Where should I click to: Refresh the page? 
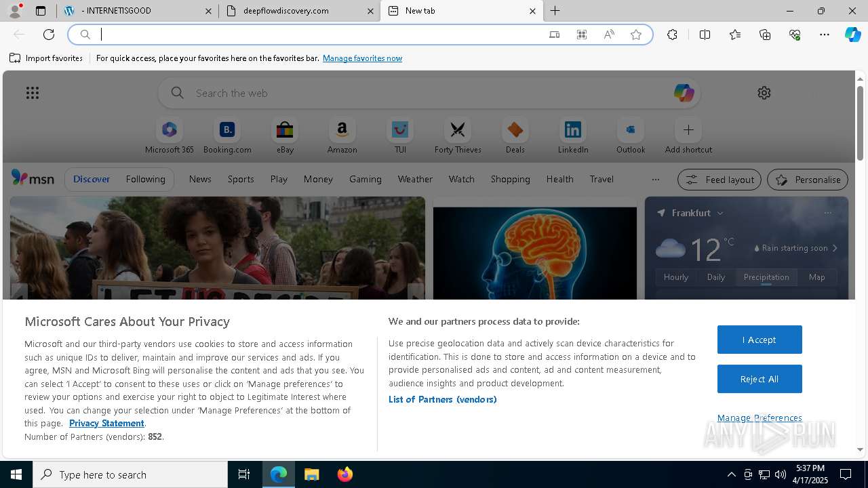click(x=49, y=35)
